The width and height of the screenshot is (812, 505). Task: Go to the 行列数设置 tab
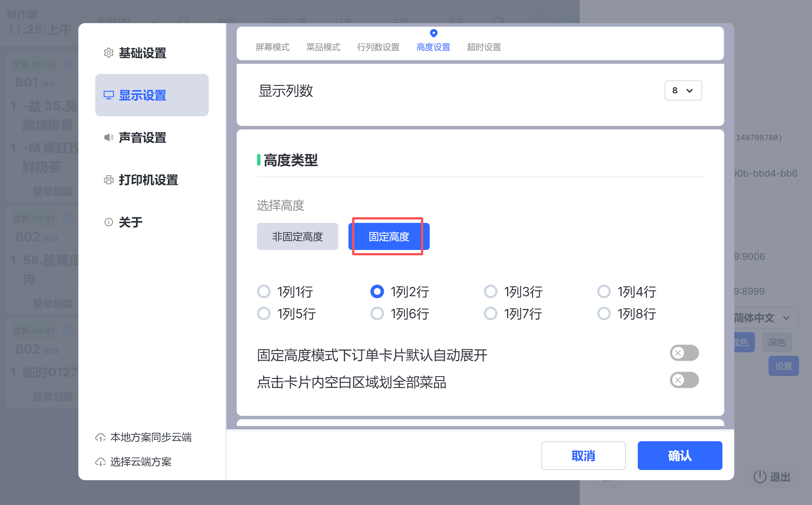pyautogui.click(x=378, y=47)
